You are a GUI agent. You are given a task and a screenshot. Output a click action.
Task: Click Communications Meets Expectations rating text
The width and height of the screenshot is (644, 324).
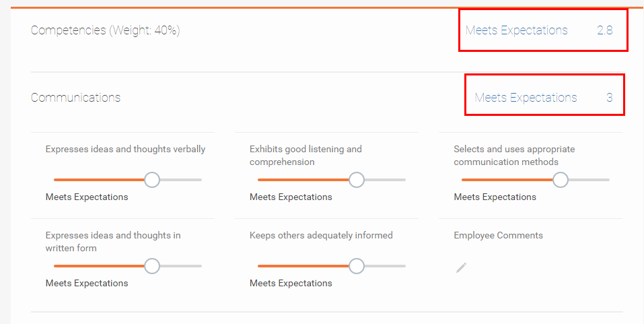click(x=526, y=98)
